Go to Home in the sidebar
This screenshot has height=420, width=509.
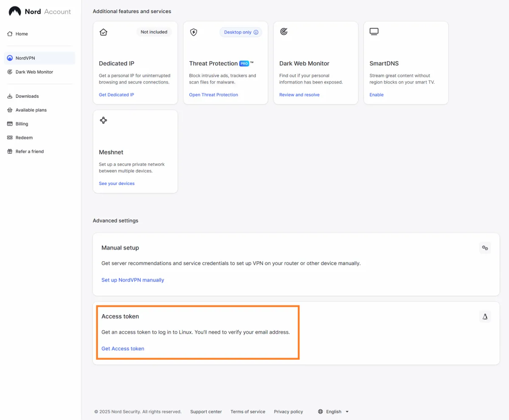39,34
